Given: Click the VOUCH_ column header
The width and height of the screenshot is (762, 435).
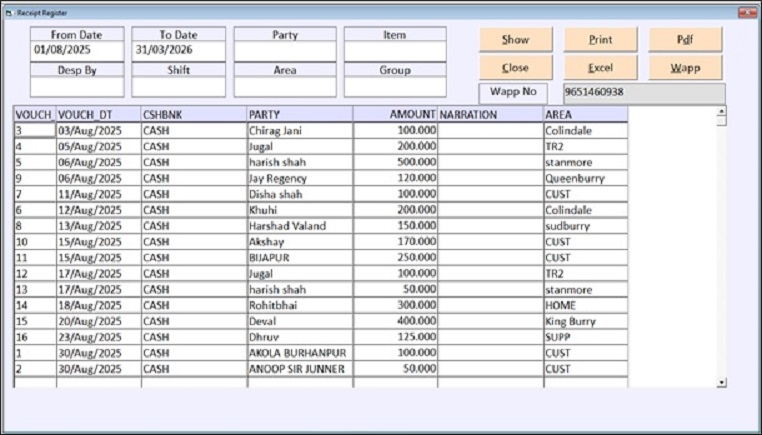Looking at the screenshot, I should tap(35, 115).
